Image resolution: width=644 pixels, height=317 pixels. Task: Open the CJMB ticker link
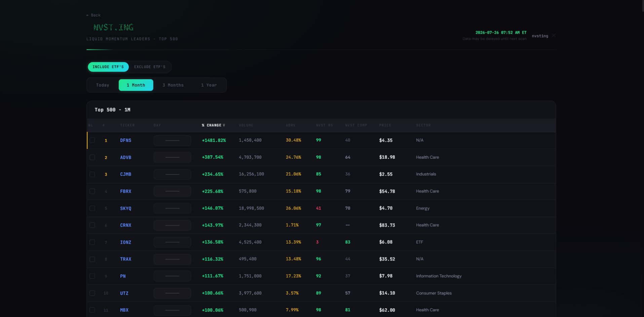[125, 174]
